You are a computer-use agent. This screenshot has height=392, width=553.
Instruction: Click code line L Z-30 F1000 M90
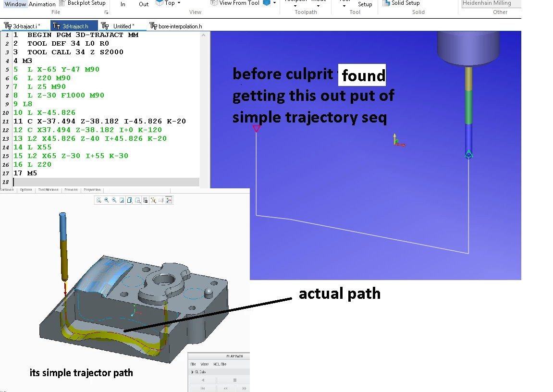59,95
